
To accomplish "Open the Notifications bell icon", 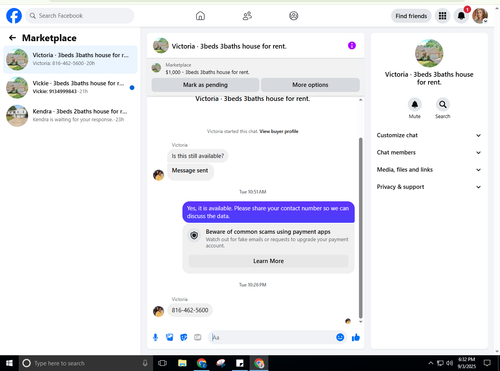I will [x=461, y=16].
